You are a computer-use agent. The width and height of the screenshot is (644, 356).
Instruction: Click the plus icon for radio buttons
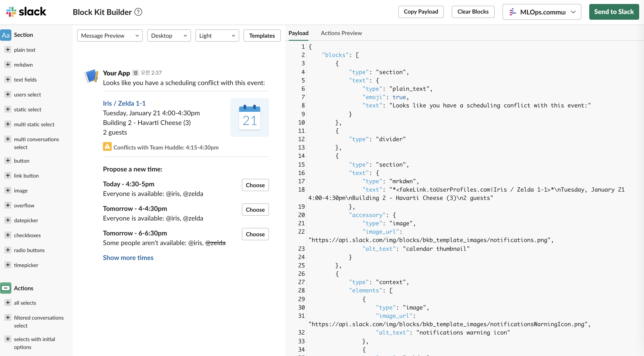click(x=8, y=250)
